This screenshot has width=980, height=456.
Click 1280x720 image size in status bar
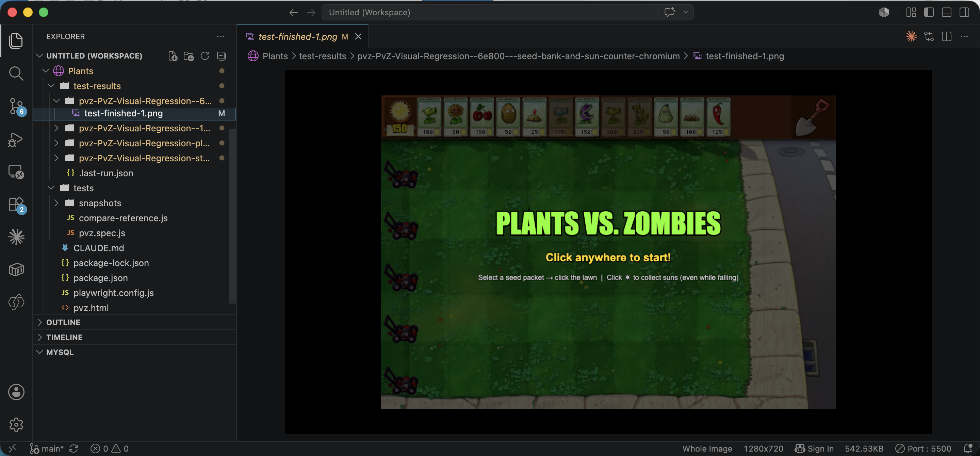click(763, 449)
